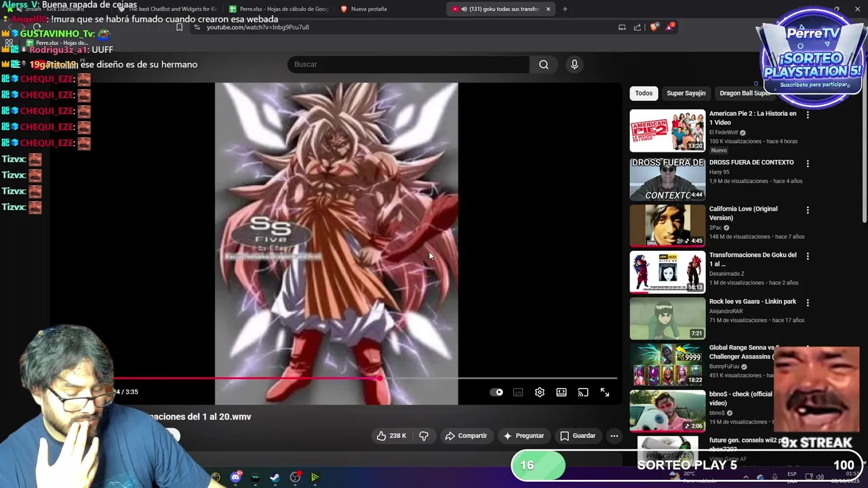The height and width of the screenshot is (488, 868).
Task: Switch to best ChatBot and Widgets tab
Action: pos(167,9)
